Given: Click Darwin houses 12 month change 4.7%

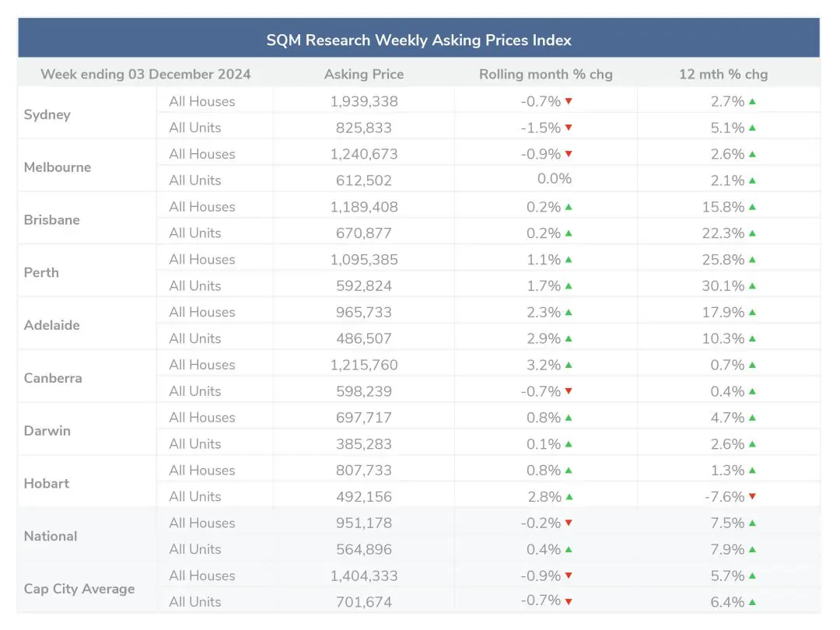Looking at the screenshot, I should pos(727,418).
